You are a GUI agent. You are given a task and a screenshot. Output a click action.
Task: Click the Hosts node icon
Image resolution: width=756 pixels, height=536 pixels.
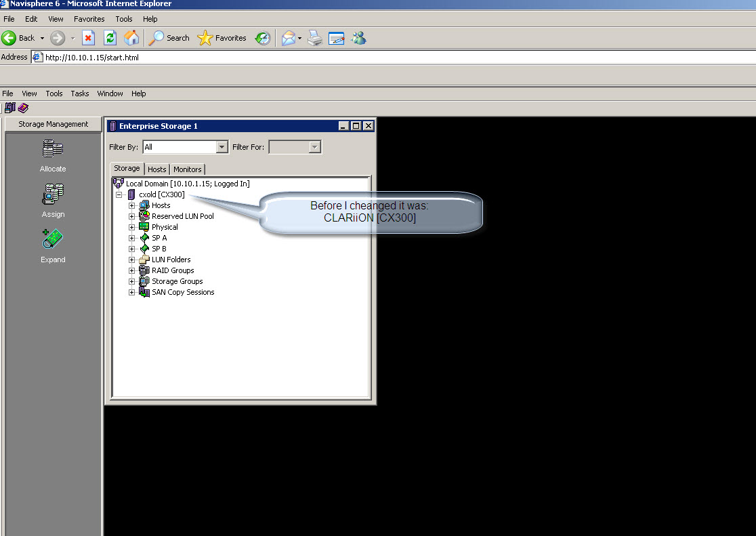coord(144,205)
